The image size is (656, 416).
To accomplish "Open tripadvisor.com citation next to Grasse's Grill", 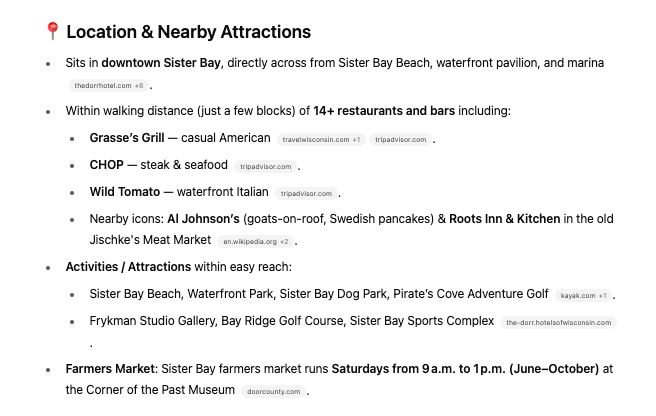I will coord(400,140).
